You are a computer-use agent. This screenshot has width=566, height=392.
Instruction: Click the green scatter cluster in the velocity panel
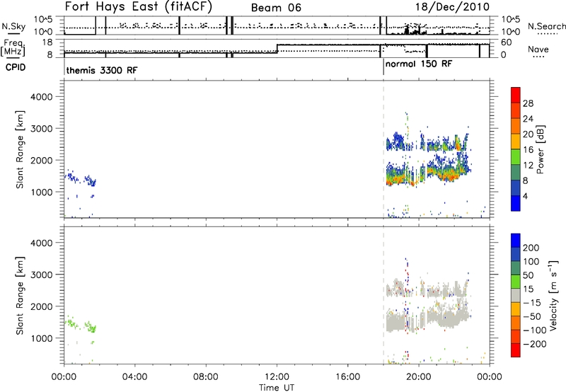coord(81,324)
